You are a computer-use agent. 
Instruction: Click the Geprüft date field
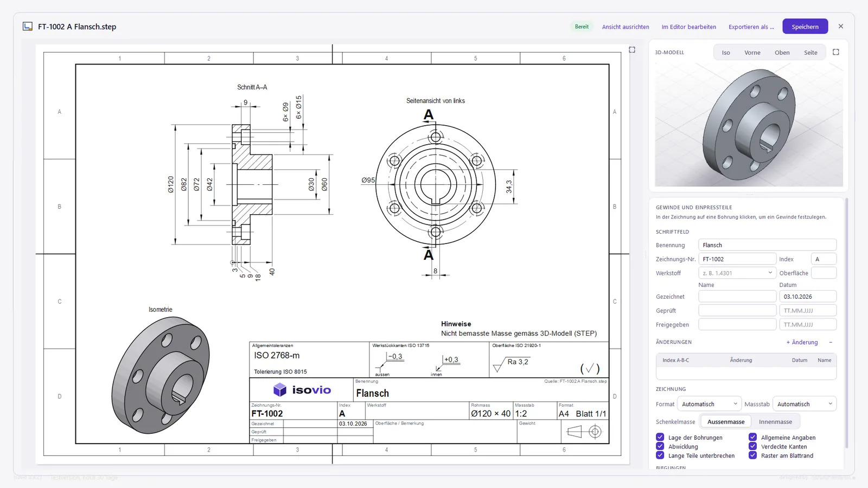point(808,310)
